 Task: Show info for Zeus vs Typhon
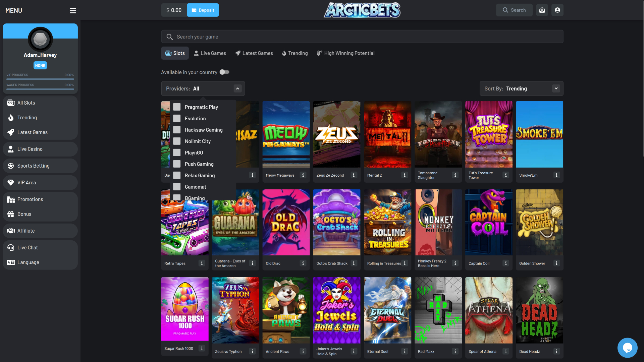[x=253, y=352]
